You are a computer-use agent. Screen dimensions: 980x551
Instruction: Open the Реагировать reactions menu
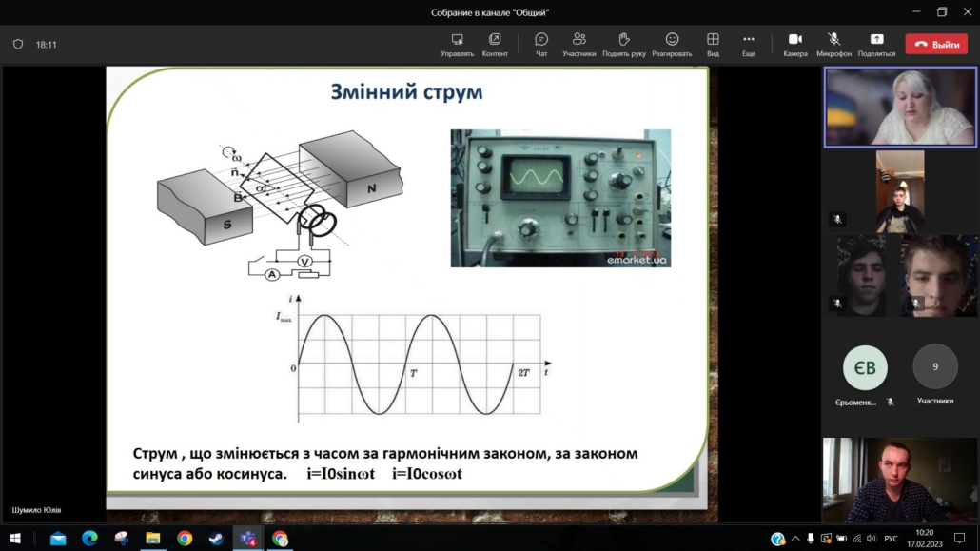coord(672,44)
